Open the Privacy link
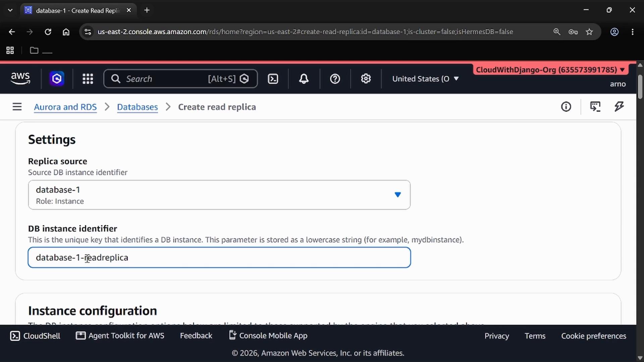 (497, 336)
